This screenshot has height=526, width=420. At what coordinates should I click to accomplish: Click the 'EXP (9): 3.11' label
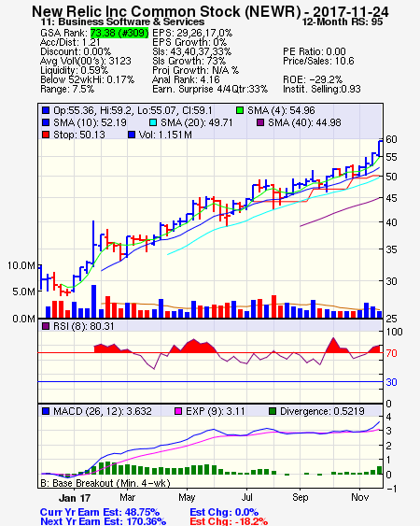(216, 411)
